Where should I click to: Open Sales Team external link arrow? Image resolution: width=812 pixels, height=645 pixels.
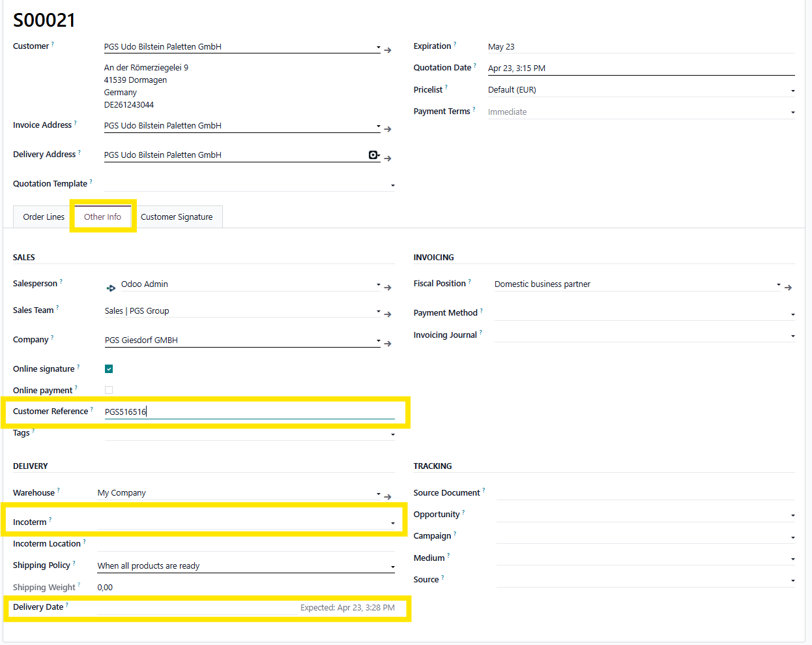pyautogui.click(x=388, y=314)
